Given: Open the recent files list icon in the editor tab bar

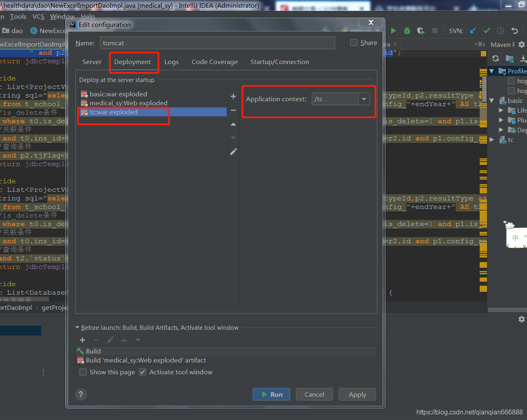Looking at the screenshot, I should pyautogui.click(x=480, y=44).
